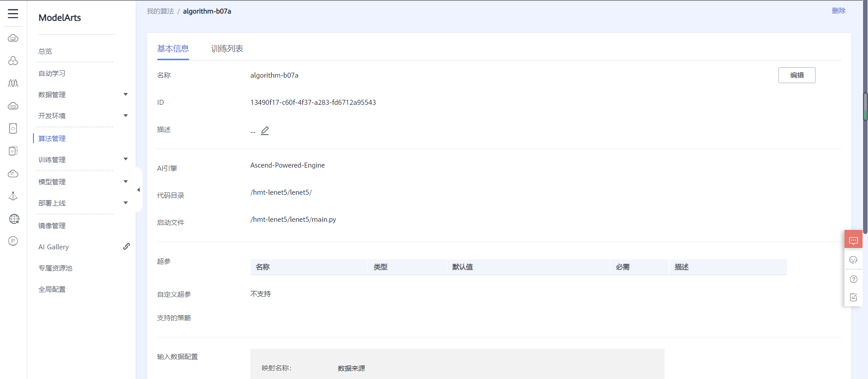
Task: Click the wave-shaped rail icon
Action: click(13, 83)
